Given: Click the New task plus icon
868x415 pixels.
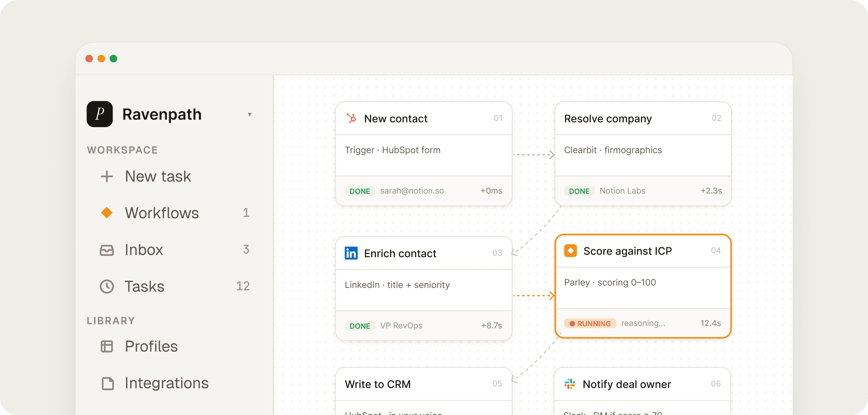Looking at the screenshot, I should pos(107,176).
